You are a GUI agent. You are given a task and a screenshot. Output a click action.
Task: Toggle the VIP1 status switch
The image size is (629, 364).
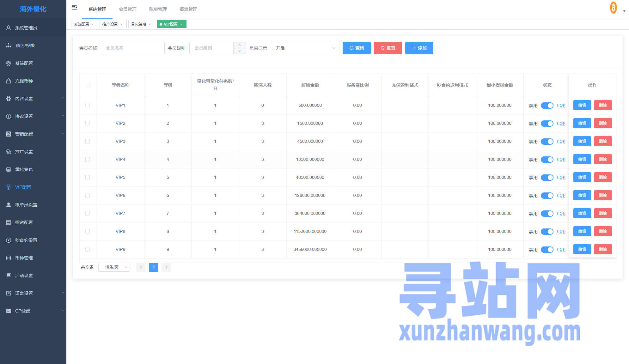click(547, 106)
